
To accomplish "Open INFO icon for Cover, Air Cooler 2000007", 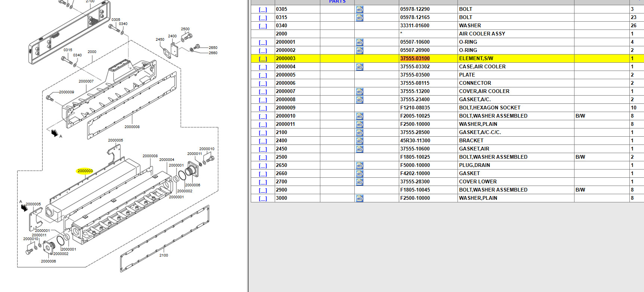I will (x=359, y=91).
